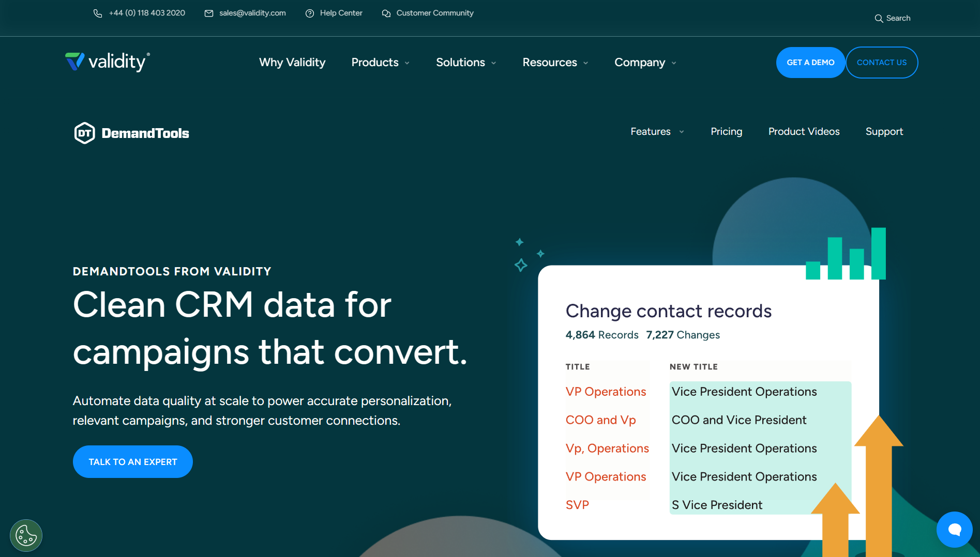
Task: Call the +44 (0) 118 403 2020 number link
Action: coord(147,13)
